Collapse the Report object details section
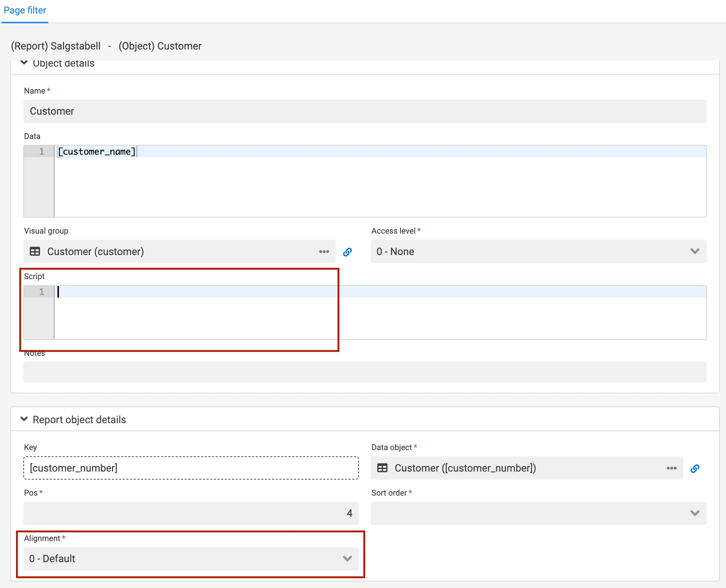Viewport: 726px width, 588px height. (x=24, y=419)
